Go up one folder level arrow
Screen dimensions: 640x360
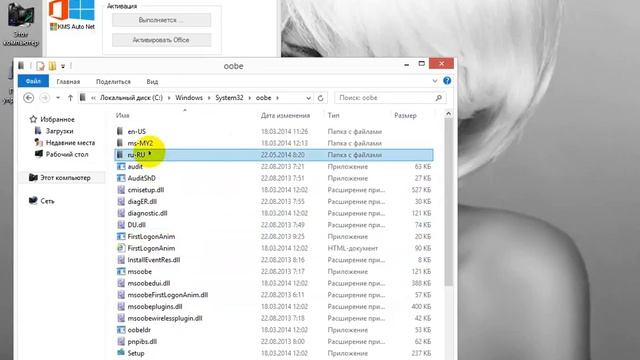pos(70,98)
